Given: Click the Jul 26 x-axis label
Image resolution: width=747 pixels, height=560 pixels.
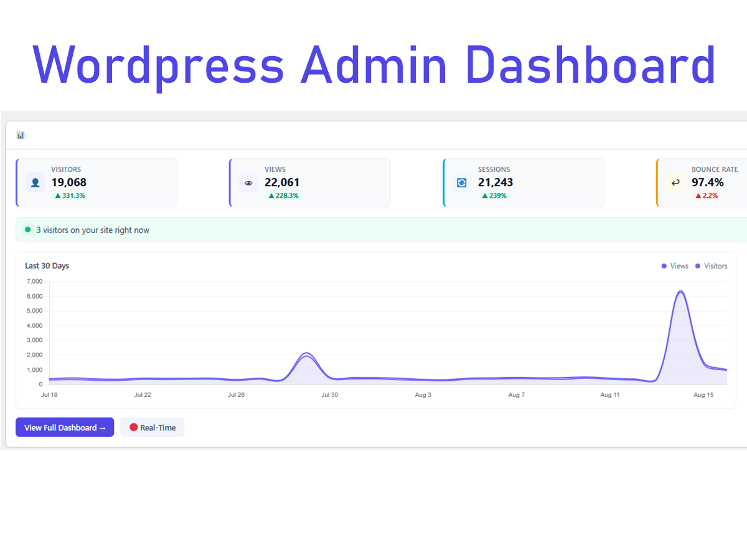Looking at the screenshot, I should (236, 394).
